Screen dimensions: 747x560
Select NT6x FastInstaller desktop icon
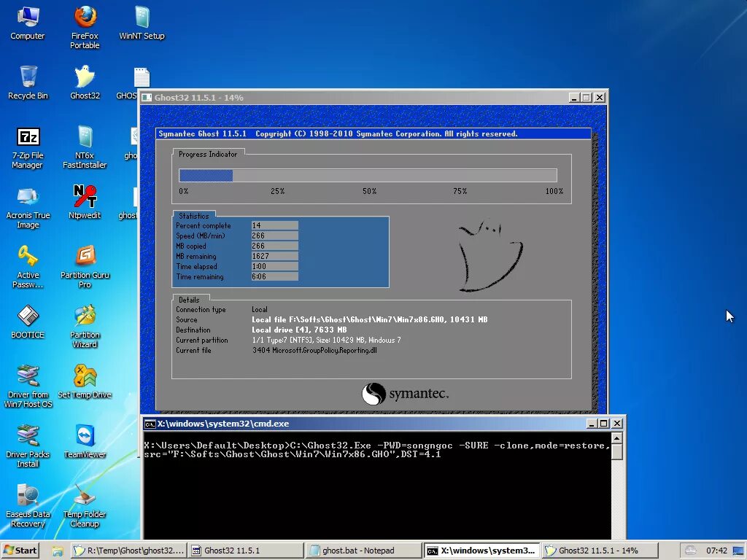[85, 147]
